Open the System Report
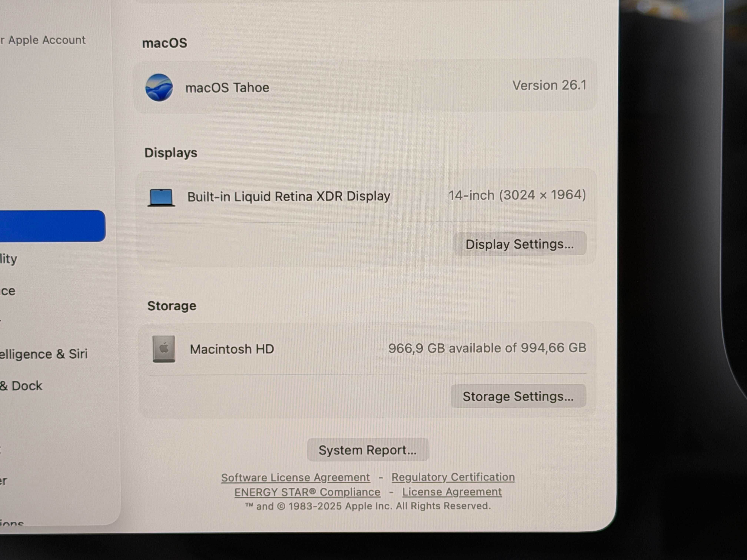This screenshot has width=747, height=560. tap(368, 450)
